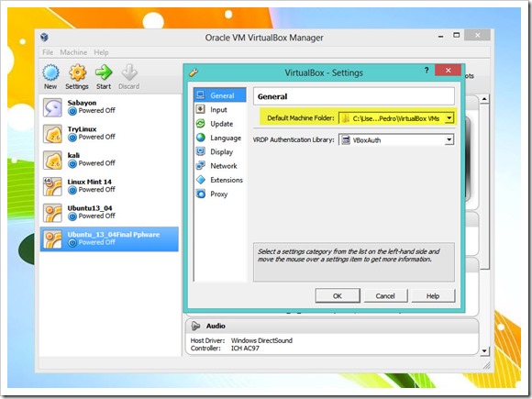Click the Input category icon
Image resolution: width=532 pixels, height=399 pixels.
coord(201,109)
